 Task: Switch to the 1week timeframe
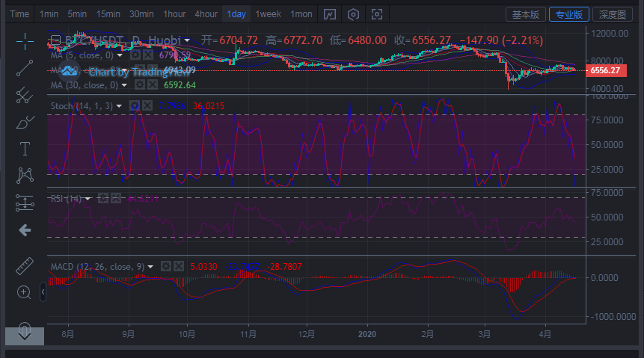(x=268, y=14)
